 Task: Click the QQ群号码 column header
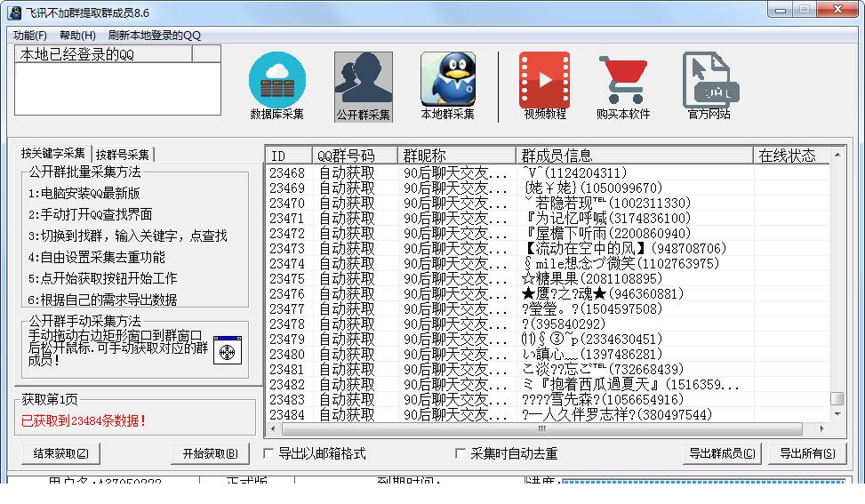[x=355, y=156]
